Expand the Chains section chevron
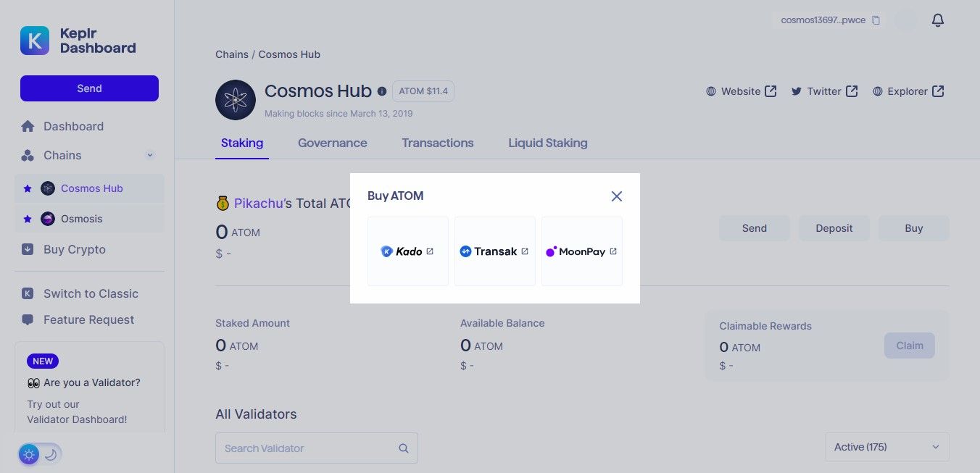This screenshot has width=980, height=473. pos(150,155)
